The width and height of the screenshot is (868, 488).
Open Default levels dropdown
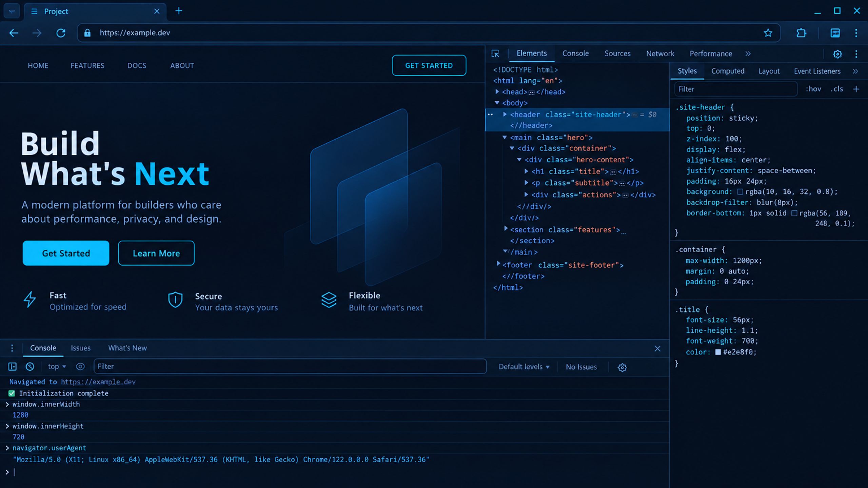pos(524,367)
